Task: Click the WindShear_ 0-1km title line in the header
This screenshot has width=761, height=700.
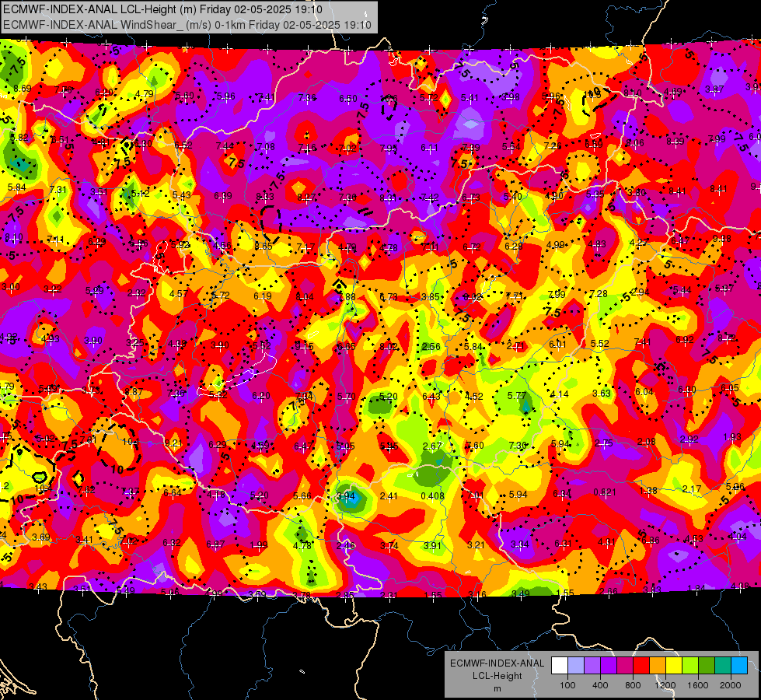Action: coord(187,25)
